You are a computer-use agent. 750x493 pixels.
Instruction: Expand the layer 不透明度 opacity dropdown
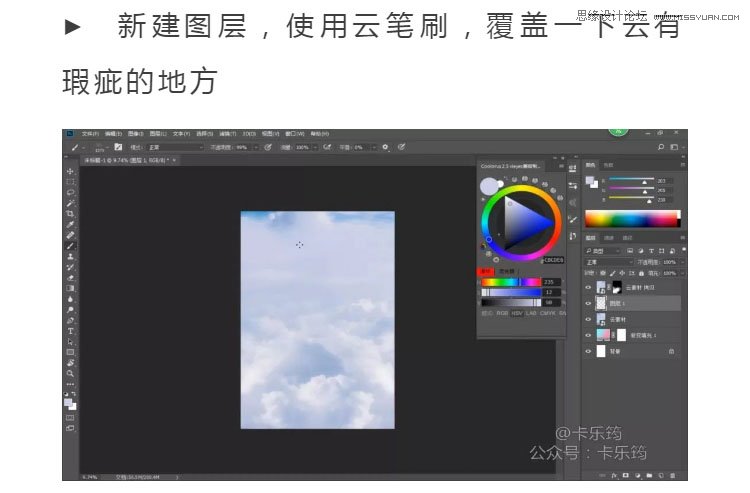pyautogui.click(x=682, y=261)
